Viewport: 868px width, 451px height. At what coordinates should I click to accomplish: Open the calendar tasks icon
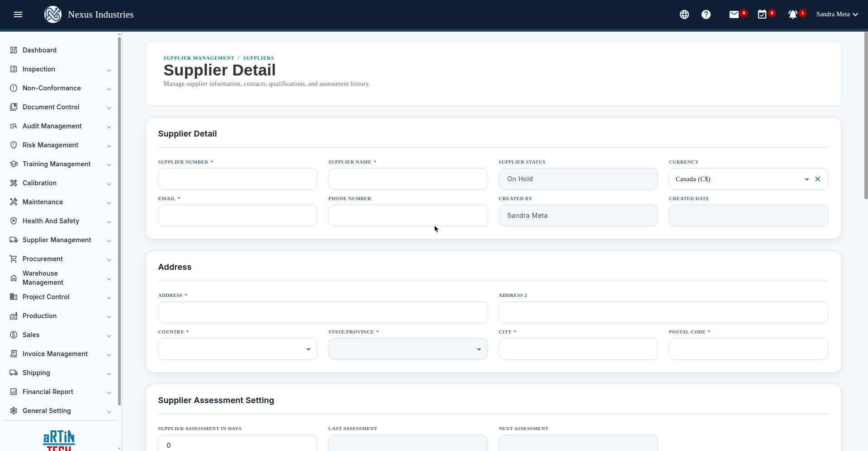[762, 14]
